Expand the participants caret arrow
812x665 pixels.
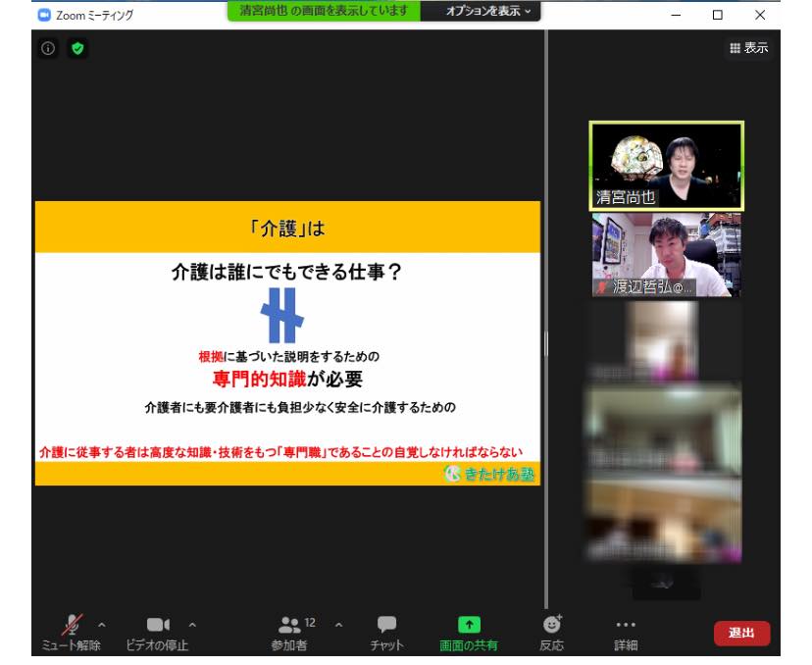[339, 623]
